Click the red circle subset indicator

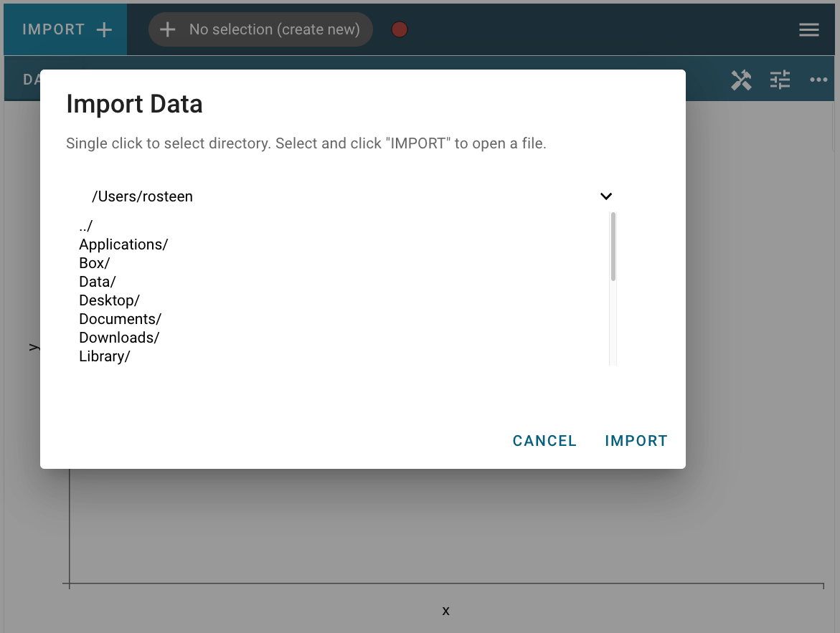click(400, 29)
